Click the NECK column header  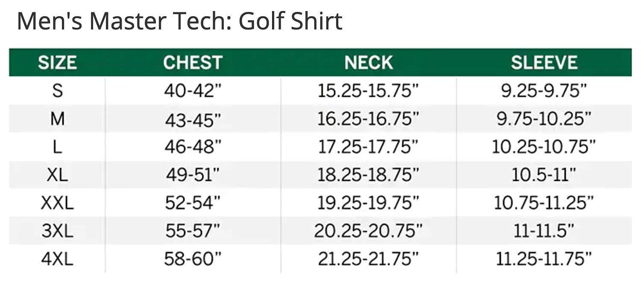(369, 63)
